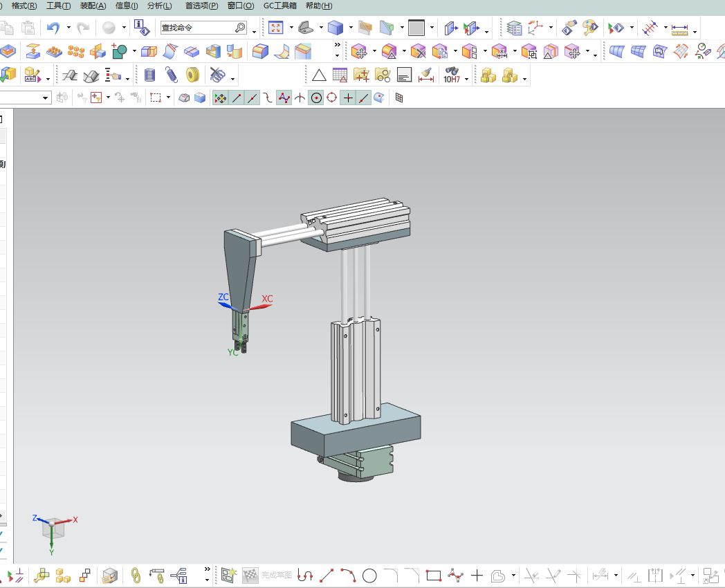Click the greyed Redo arrow icon
This screenshot has height=588, width=725.
(83, 28)
